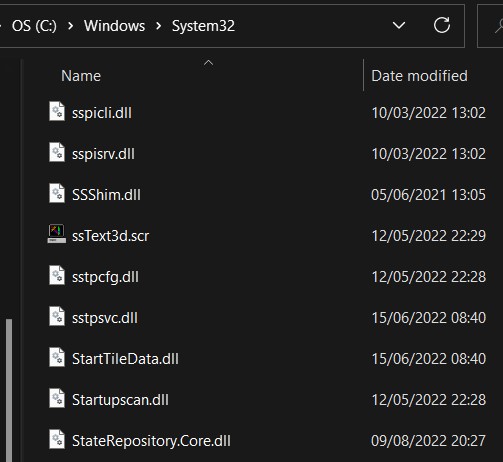The image size is (503, 462).
Task: Click the navigation pane scrollbar thumb
Action: point(9,390)
